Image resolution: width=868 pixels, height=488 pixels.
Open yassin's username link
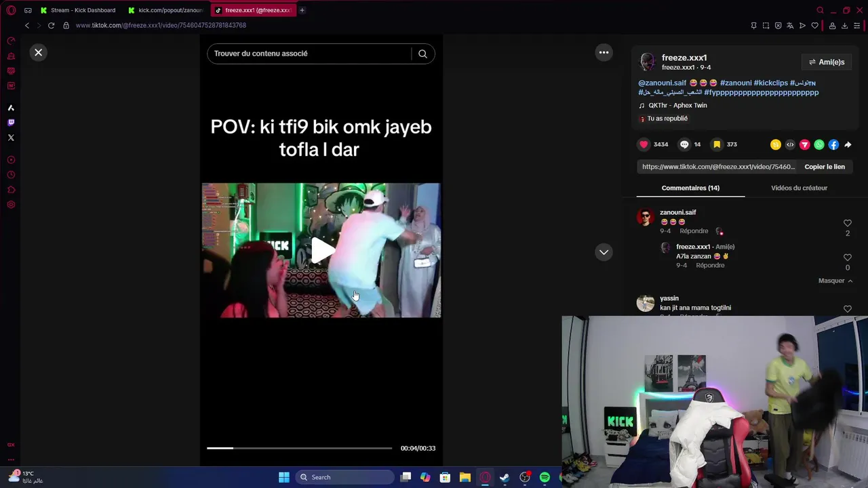click(x=669, y=298)
